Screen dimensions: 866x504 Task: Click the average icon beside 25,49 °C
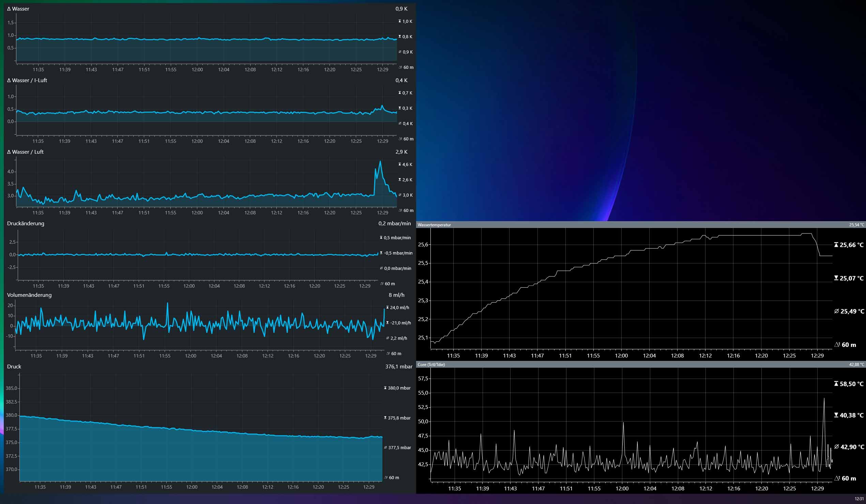click(x=836, y=311)
